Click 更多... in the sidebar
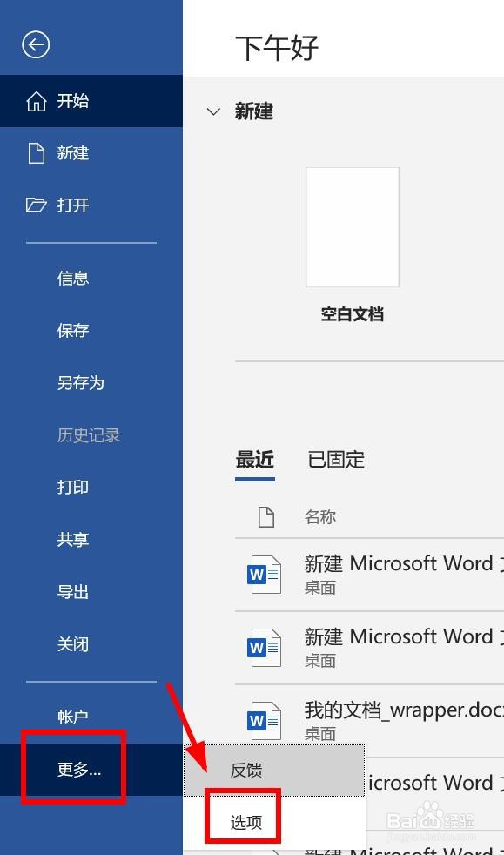This screenshot has width=504, height=855. pos(91,770)
